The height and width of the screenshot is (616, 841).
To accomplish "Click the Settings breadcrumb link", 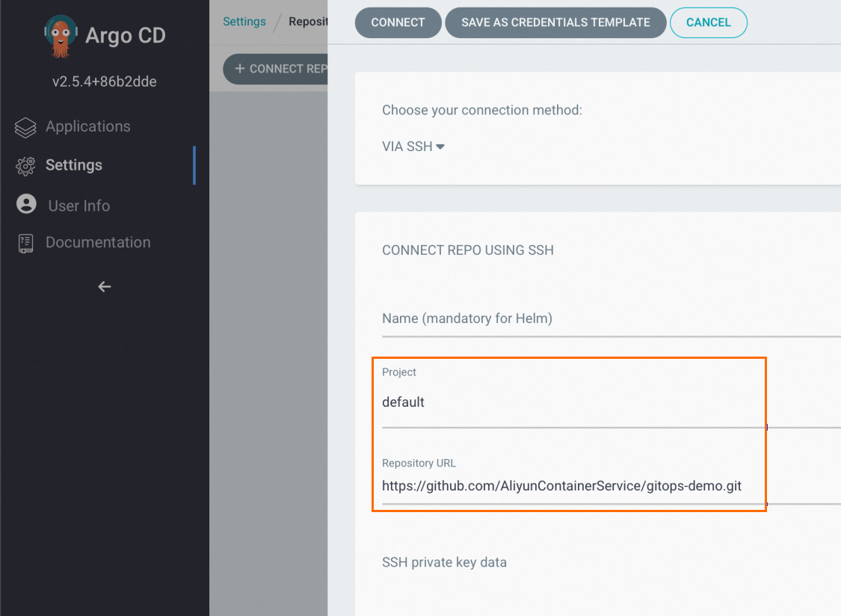I will coord(244,22).
